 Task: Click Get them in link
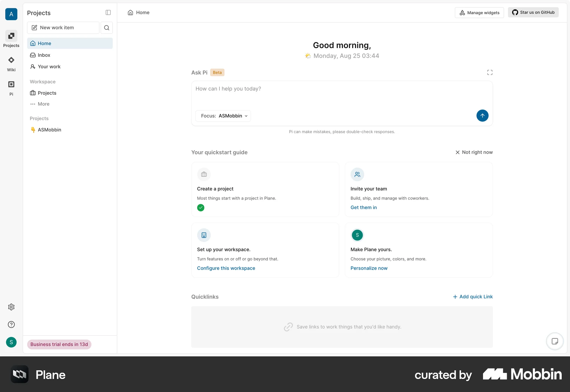click(x=363, y=207)
